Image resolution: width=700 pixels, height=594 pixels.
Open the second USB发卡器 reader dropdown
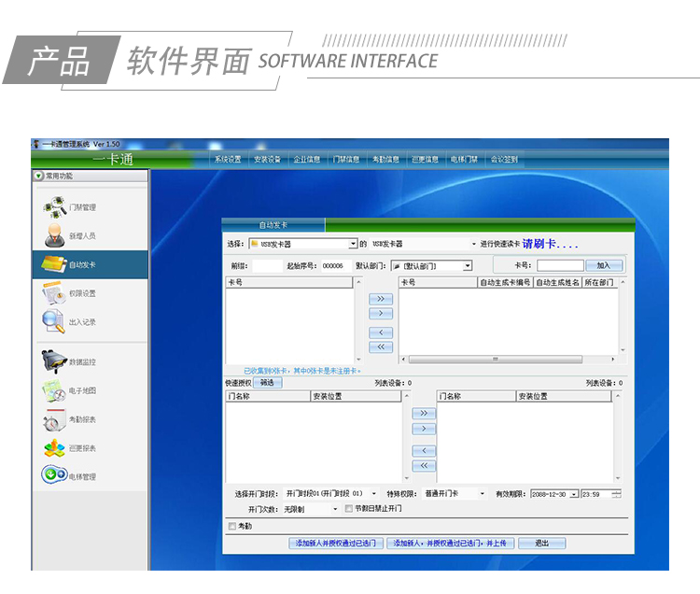pyautogui.click(x=474, y=244)
